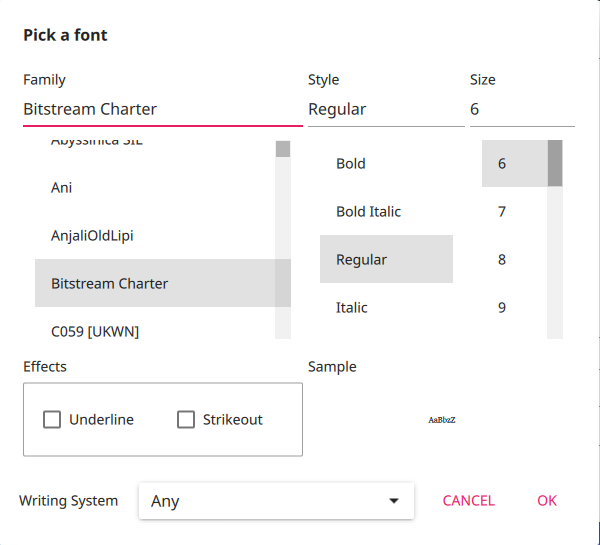Click the OK button

coord(546,501)
